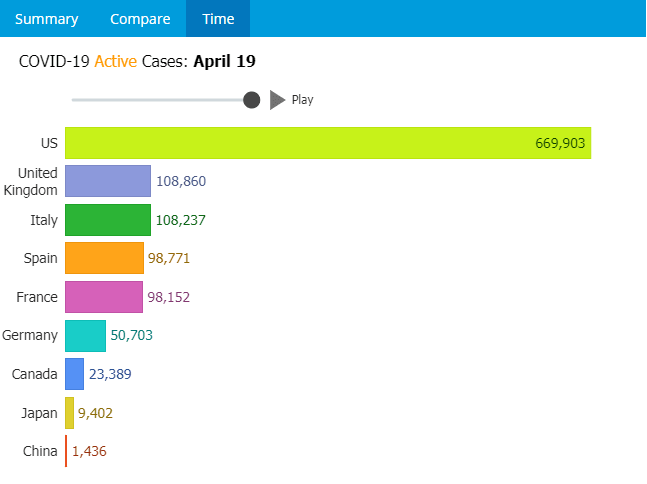Screen dimensions: 647x484
Task: Click the pink France bar
Action: [104, 297]
